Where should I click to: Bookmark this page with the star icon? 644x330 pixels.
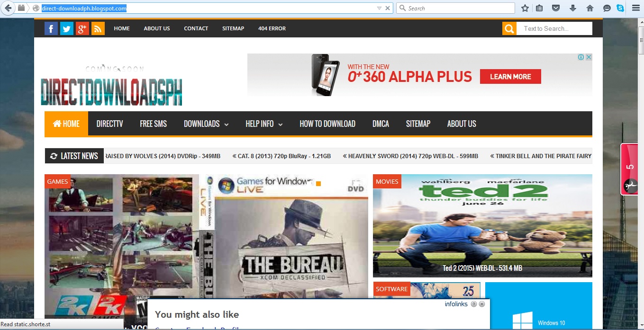point(525,8)
